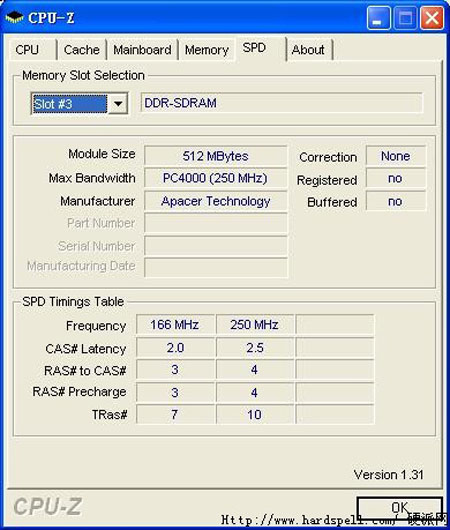Viewport: 450px width, 530px height.
Task: Click the Version 1.31 label
Action: coord(388,475)
